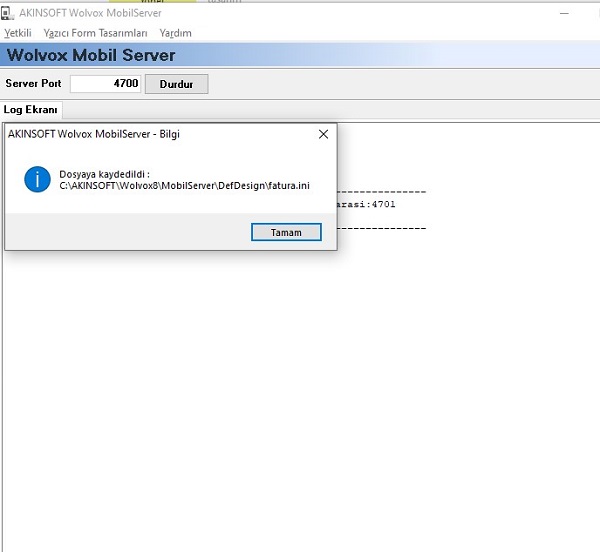Open the Yardım menu

[x=176, y=33]
